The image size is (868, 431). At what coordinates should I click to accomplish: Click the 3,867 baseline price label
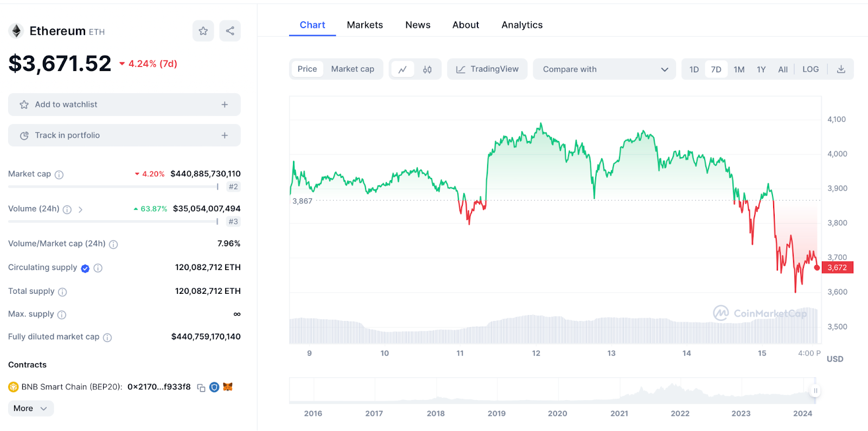(302, 201)
